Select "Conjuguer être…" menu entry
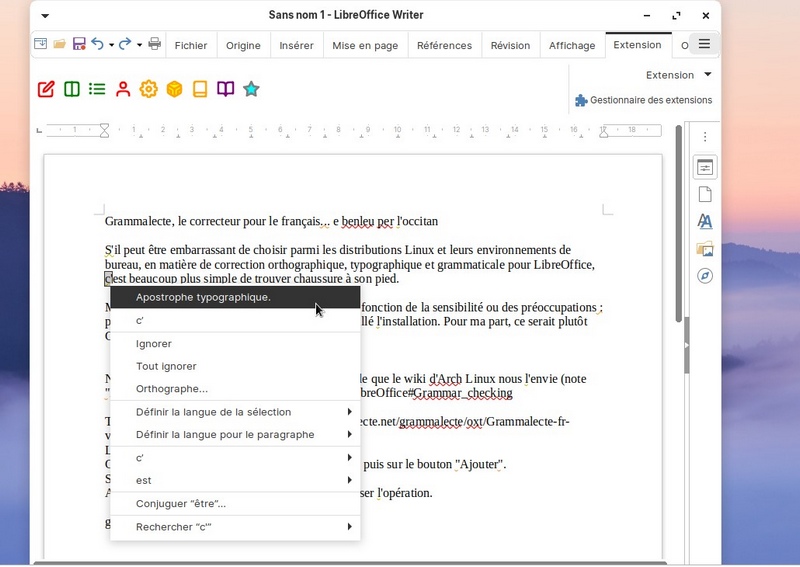Viewport: 800px width, 567px height. 181,503
